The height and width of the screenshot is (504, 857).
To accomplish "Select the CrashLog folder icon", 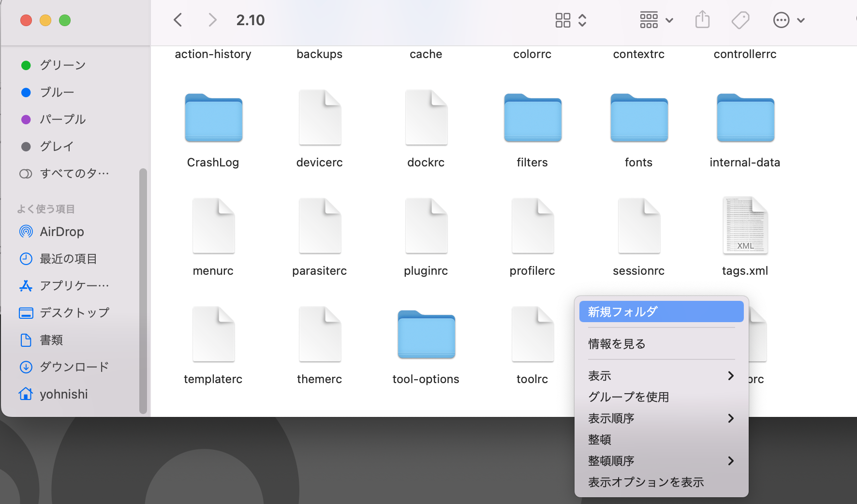I will click(x=213, y=118).
